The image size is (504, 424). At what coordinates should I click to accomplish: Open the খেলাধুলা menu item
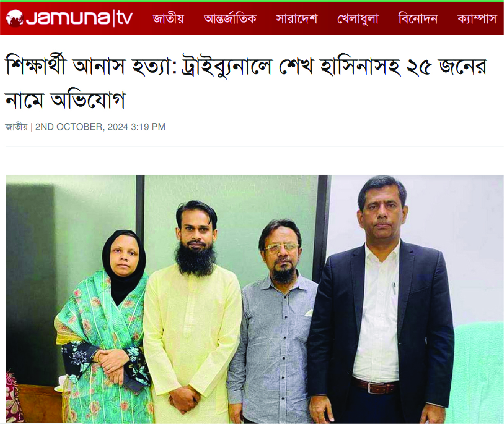[358, 19]
